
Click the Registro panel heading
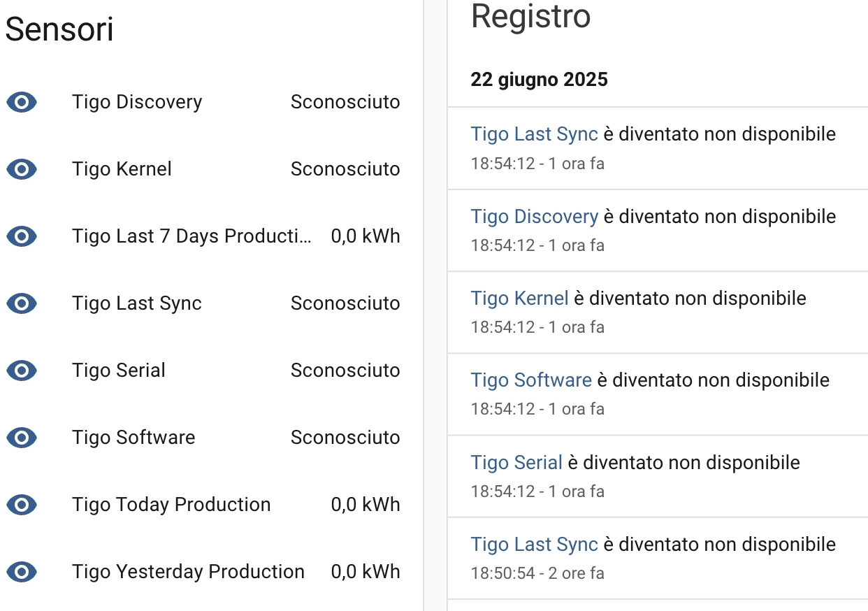click(530, 17)
